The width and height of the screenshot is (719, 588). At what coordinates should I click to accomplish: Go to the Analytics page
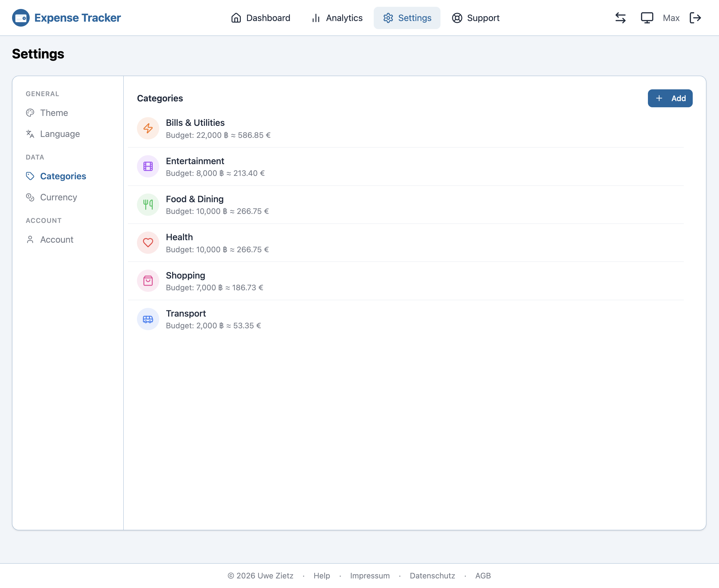(x=337, y=18)
